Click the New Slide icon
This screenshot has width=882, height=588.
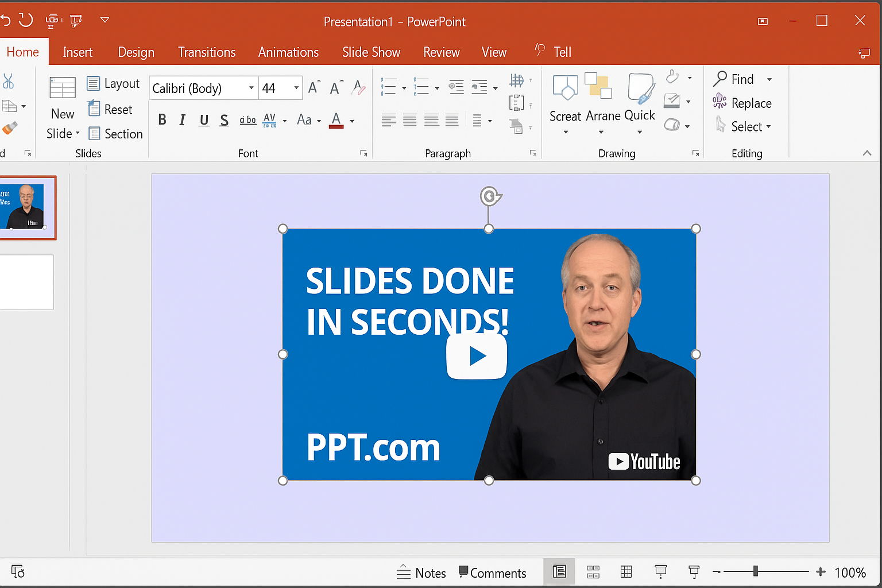[x=63, y=88]
